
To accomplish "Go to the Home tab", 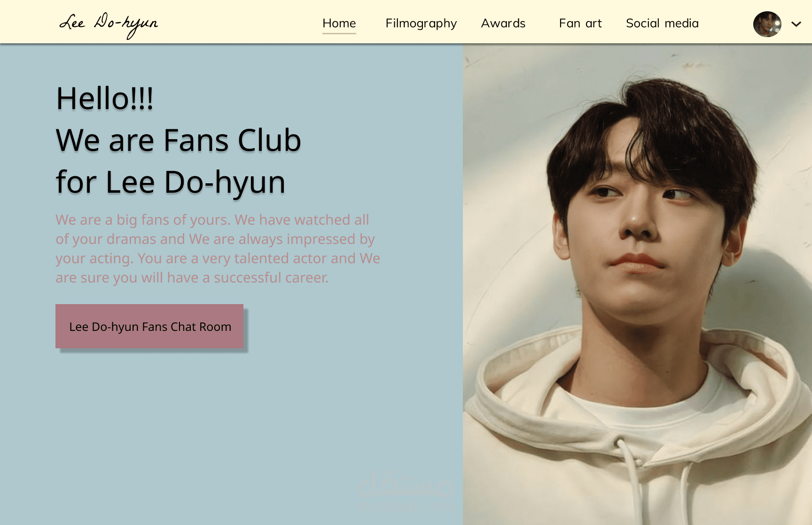I will click(339, 23).
